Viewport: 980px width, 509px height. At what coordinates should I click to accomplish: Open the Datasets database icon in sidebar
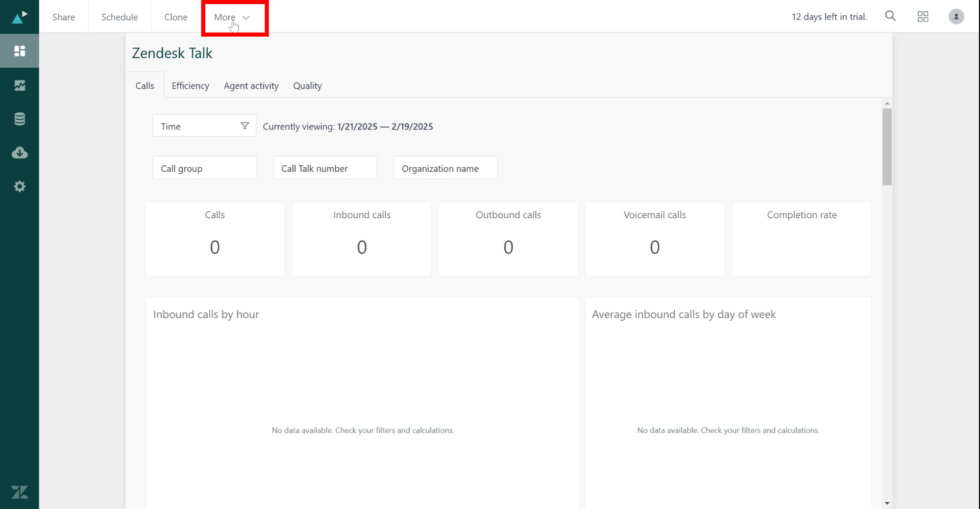19,119
